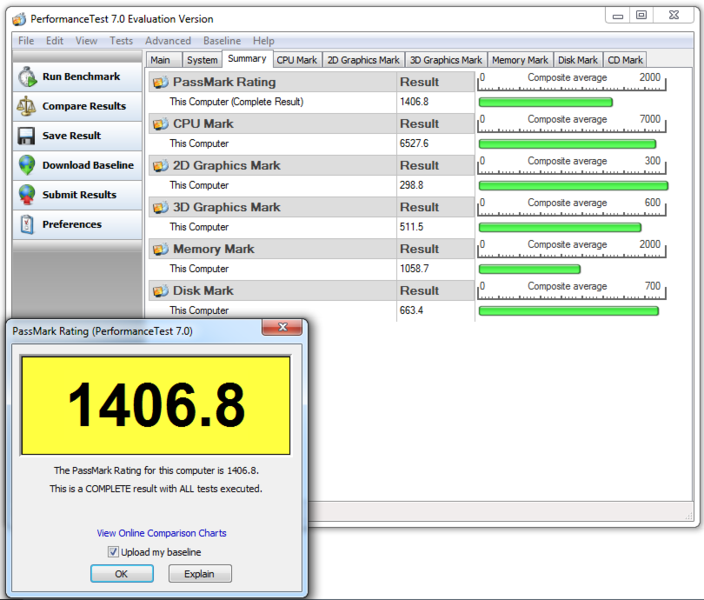Screen dimensions: 704x600
Task: Switch to the Memory Mark tab
Action: coord(520,60)
